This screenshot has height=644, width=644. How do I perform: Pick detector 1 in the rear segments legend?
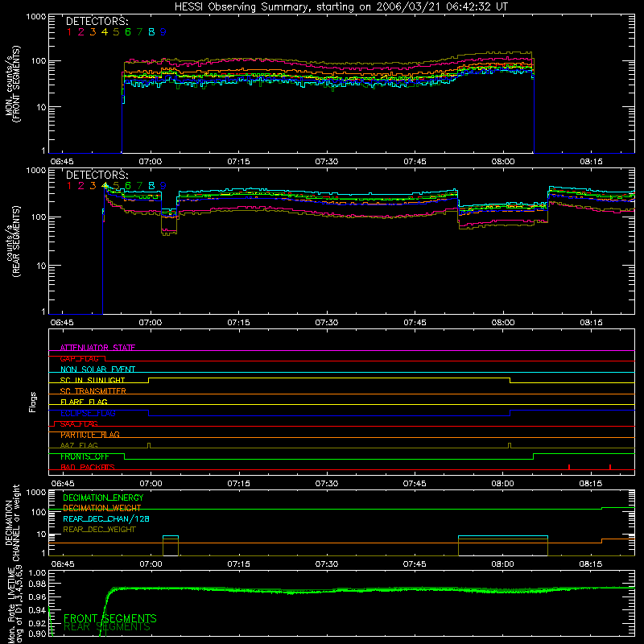69,186
